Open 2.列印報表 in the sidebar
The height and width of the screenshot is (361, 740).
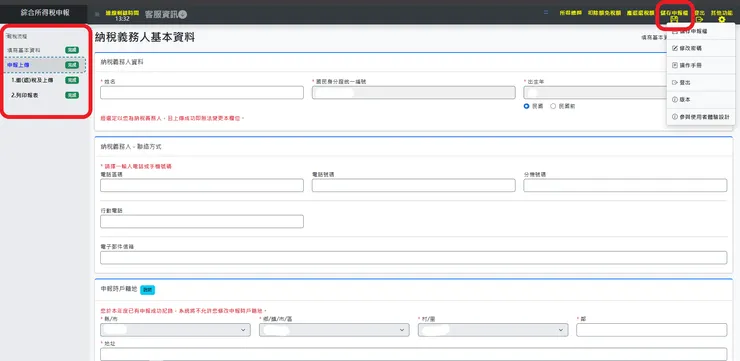(25, 95)
